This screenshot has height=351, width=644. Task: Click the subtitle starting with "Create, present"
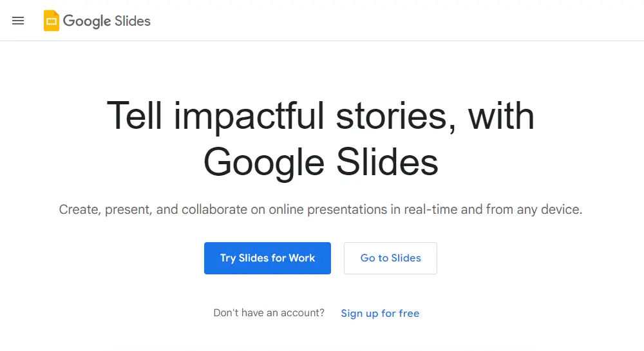coord(321,209)
